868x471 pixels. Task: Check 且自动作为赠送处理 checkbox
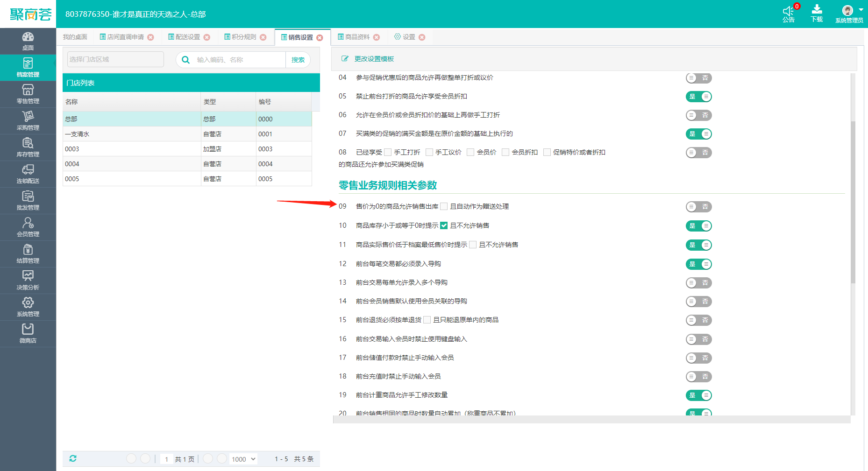point(444,206)
